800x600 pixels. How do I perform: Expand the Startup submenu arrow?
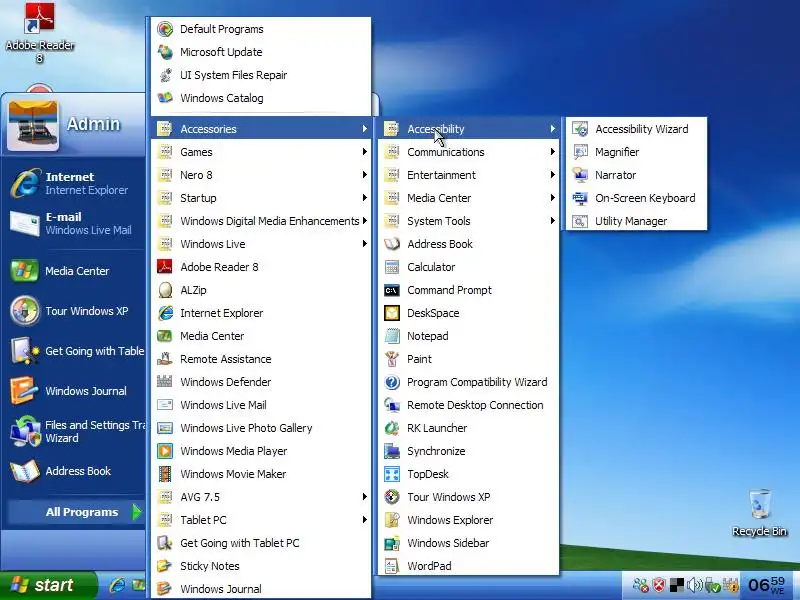(x=364, y=197)
